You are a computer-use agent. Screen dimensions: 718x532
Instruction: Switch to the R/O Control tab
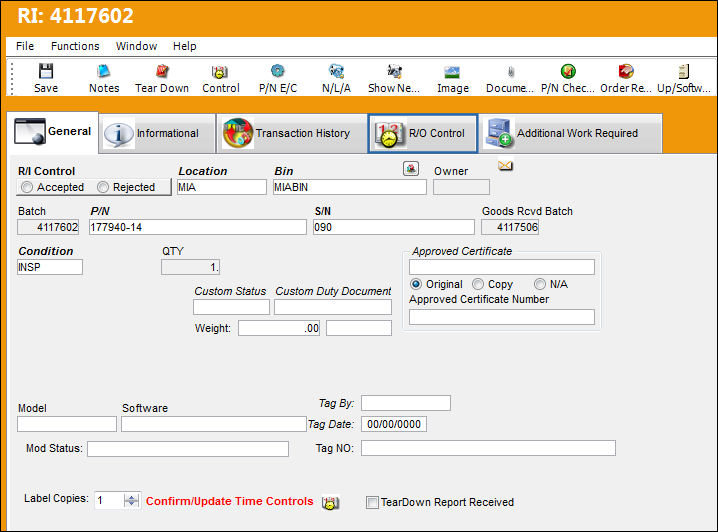click(x=423, y=133)
